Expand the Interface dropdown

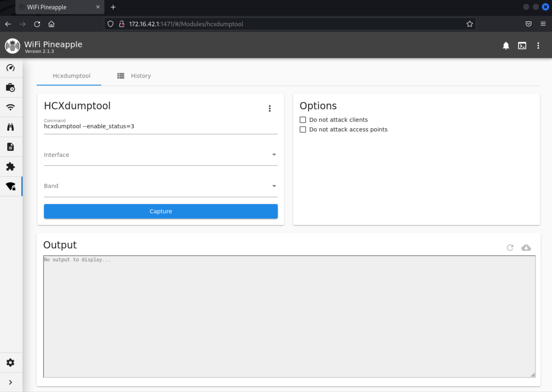click(x=161, y=155)
